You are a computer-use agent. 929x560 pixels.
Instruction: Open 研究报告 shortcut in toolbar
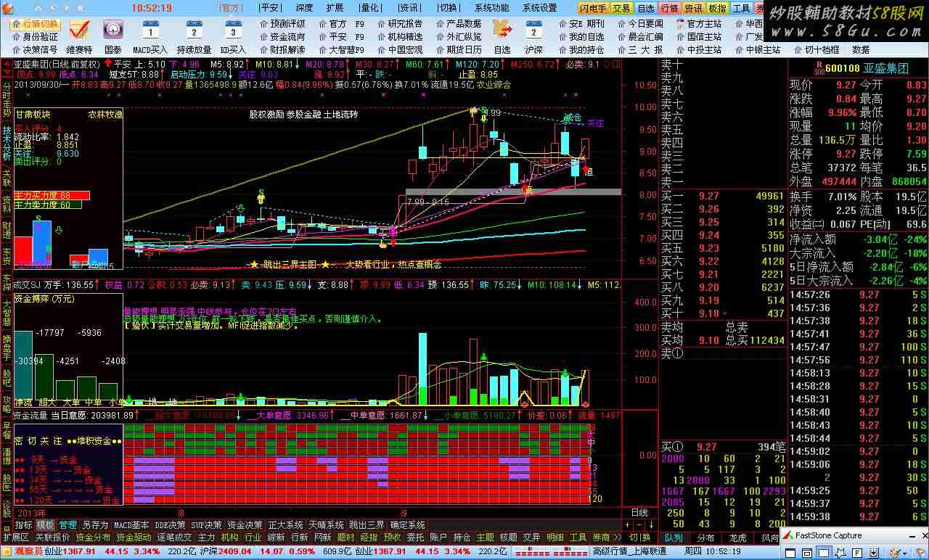399,23
